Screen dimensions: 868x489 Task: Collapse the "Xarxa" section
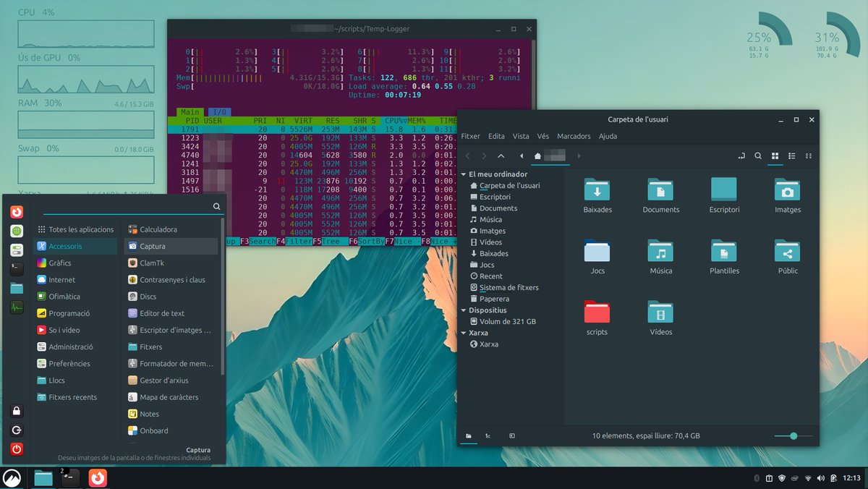463,332
